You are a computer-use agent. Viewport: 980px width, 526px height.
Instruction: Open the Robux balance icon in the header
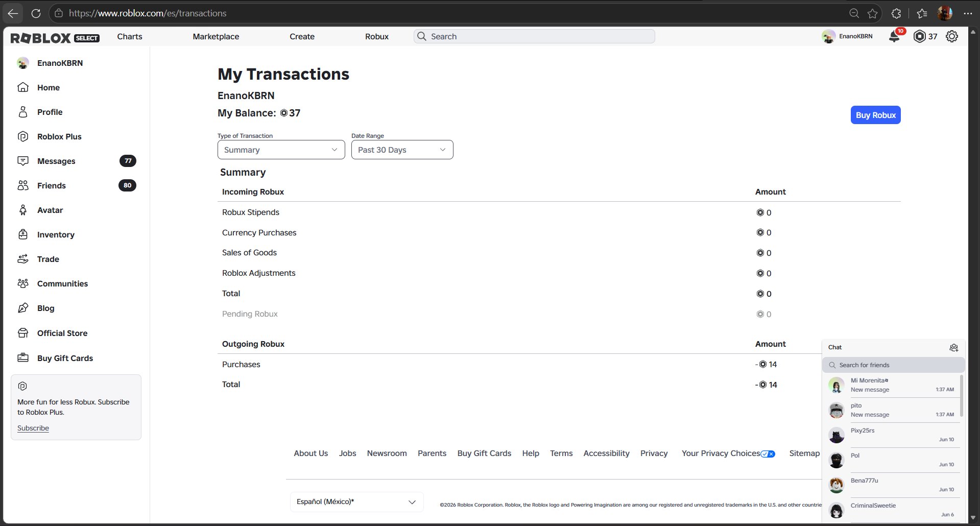919,37
